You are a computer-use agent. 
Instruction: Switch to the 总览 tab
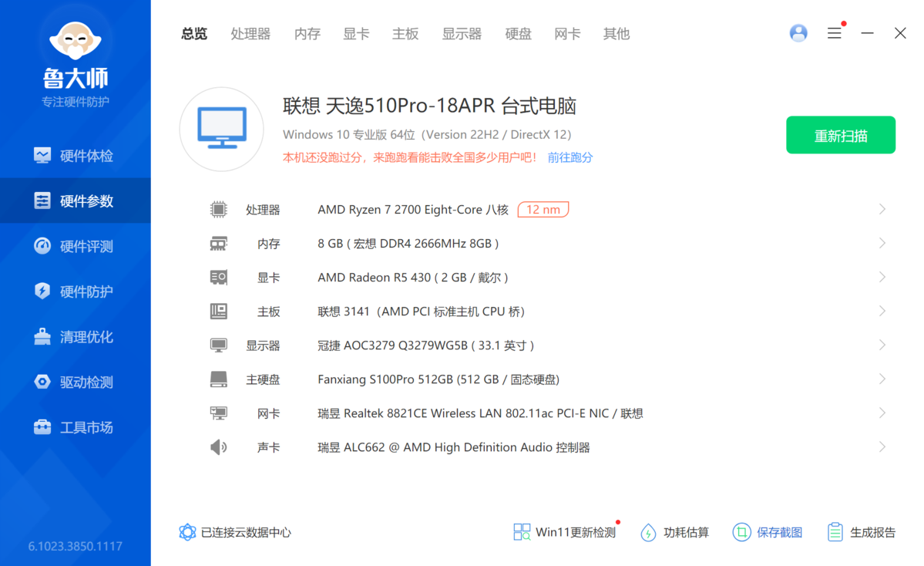coord(194,34)
